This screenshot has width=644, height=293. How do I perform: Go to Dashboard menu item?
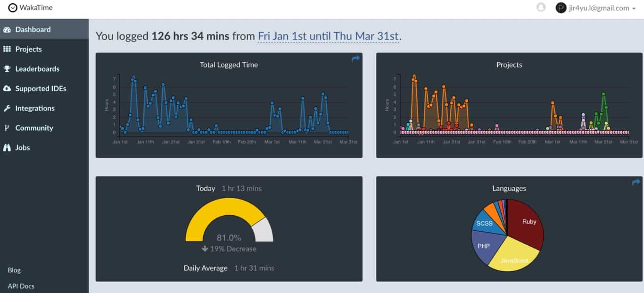point(44,29)
